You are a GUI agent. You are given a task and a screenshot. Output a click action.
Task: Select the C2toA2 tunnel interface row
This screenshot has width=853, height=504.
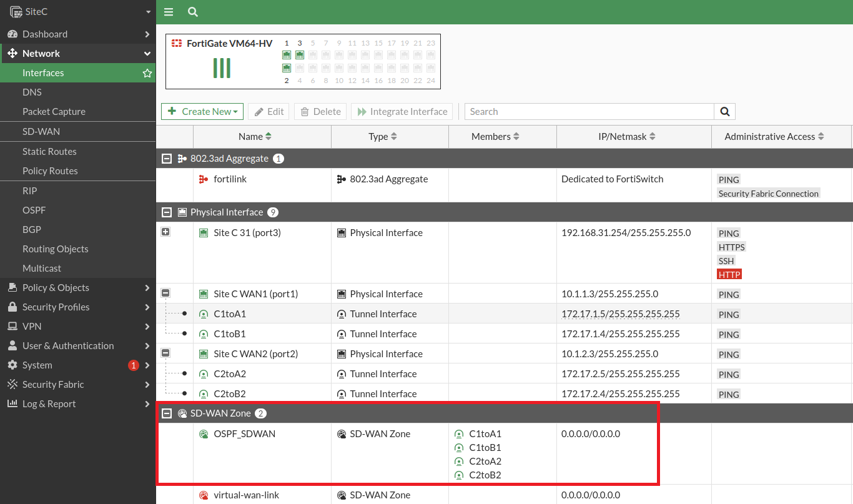tap(504, 374)
